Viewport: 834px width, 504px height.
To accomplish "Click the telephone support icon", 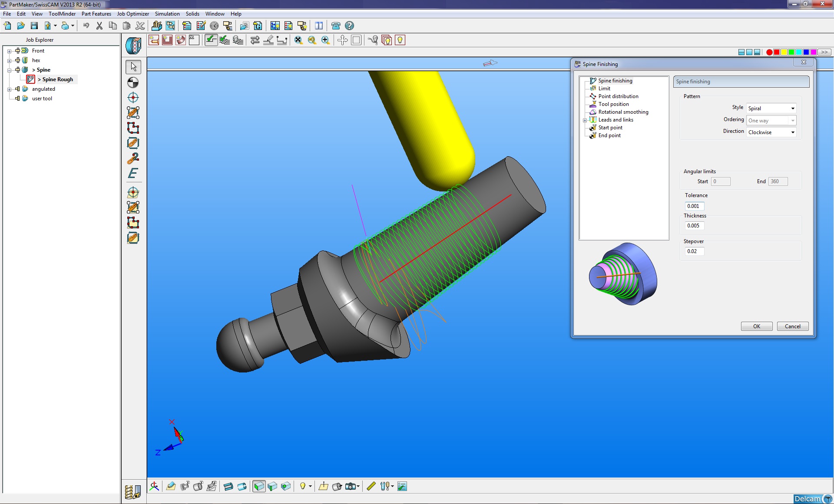I will pyautogui.click(x=336, y=26).
